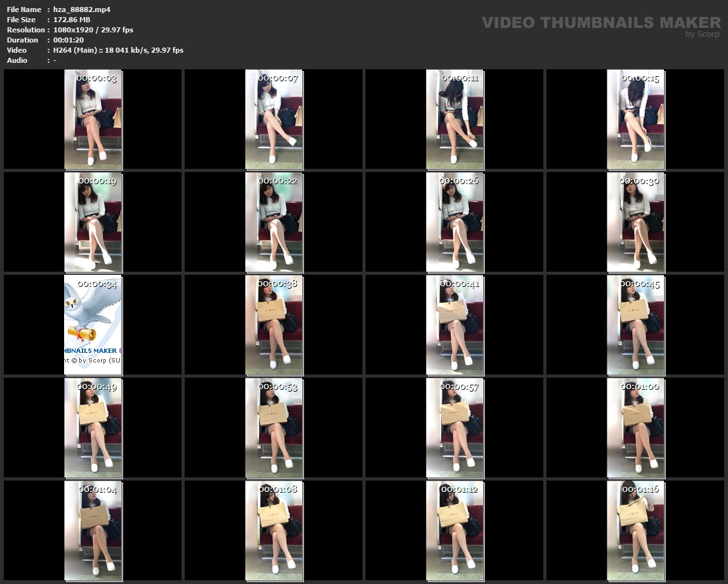728x584 pixels.
Task: Open the thumbnail marked 00:00:11
Action: click(455, 119)
